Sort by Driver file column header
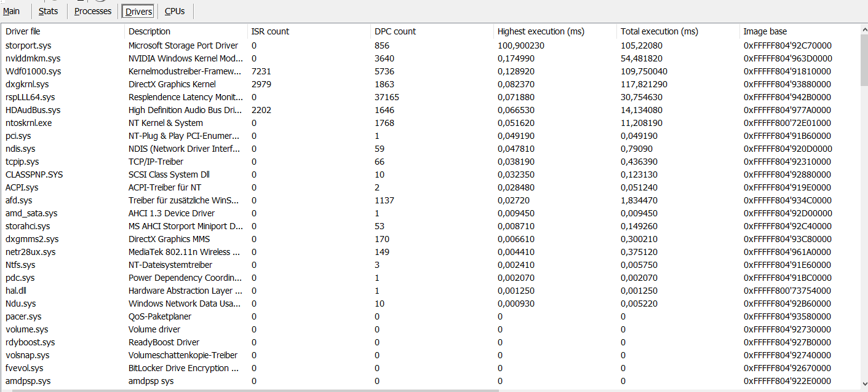Image resolution: width=868 pixels, height=392 pixels. click(63, 31)
